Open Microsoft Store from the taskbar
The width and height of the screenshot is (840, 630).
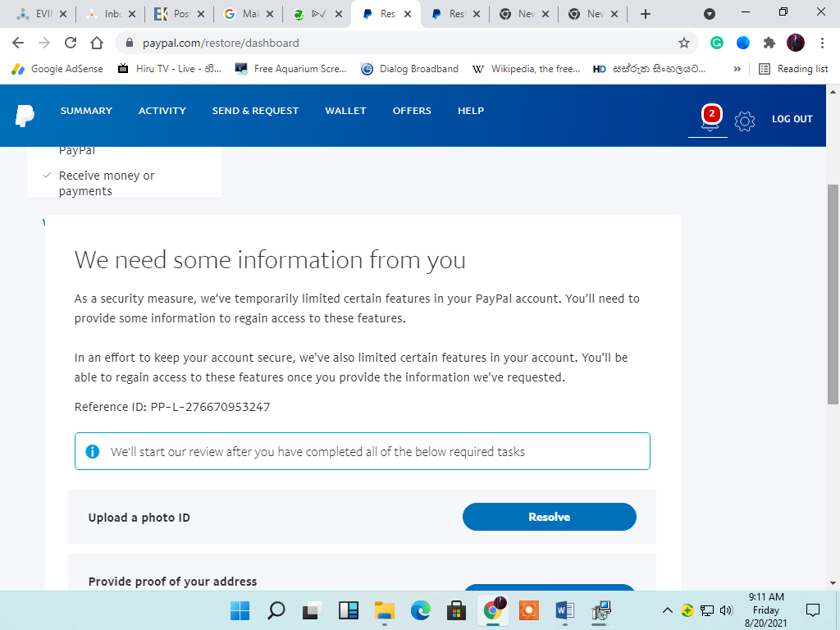click(456, 610)
